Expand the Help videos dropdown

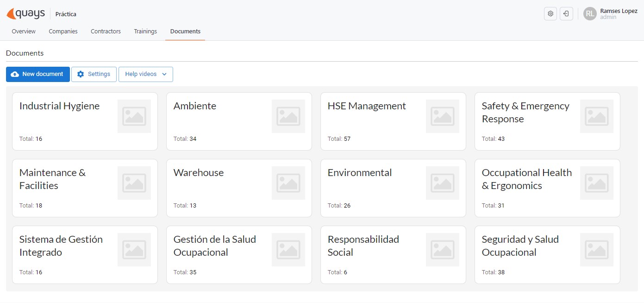tap(145, 74)
